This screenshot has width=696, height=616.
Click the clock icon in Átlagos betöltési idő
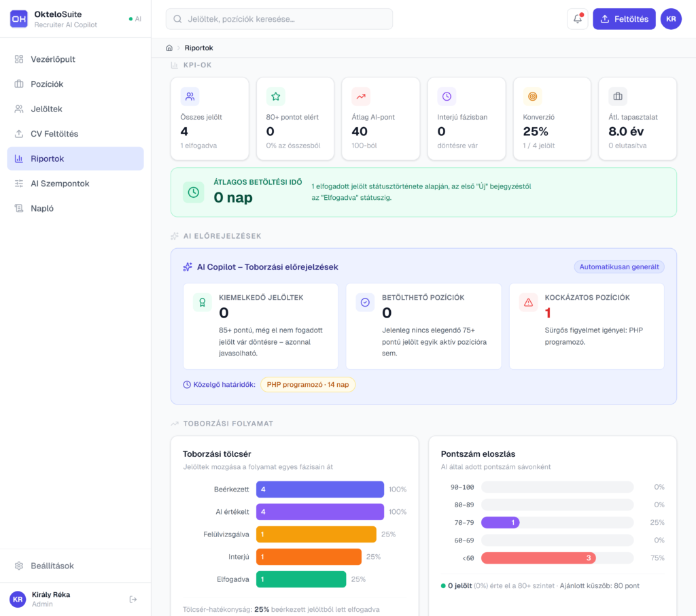click(194, 192)
